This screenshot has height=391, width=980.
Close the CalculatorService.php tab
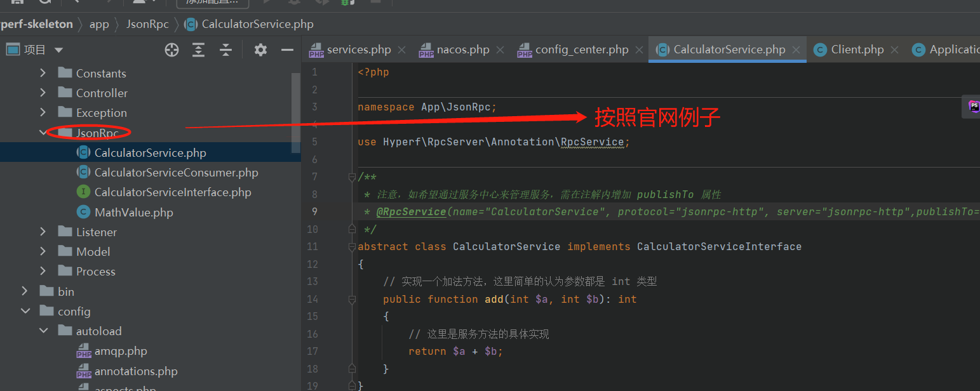[796, 50]
